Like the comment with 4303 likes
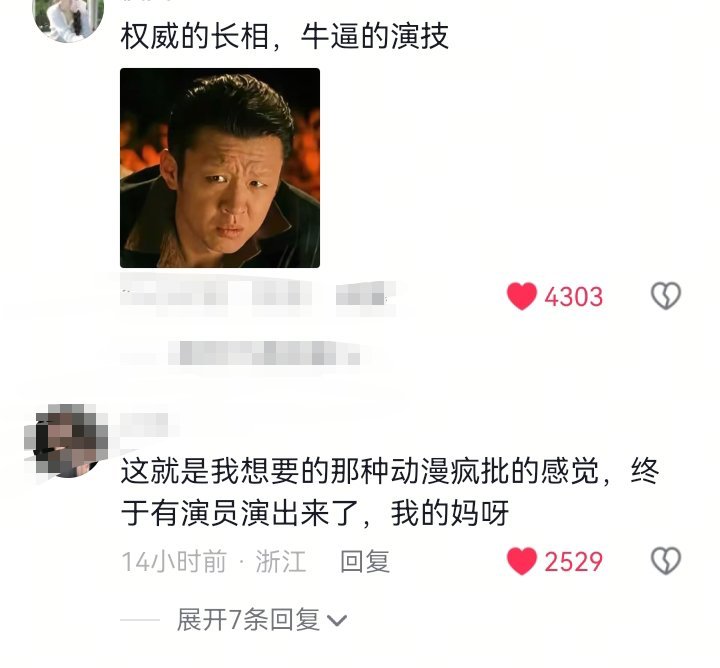Viewport: 720px width, 668px height. 522,296
